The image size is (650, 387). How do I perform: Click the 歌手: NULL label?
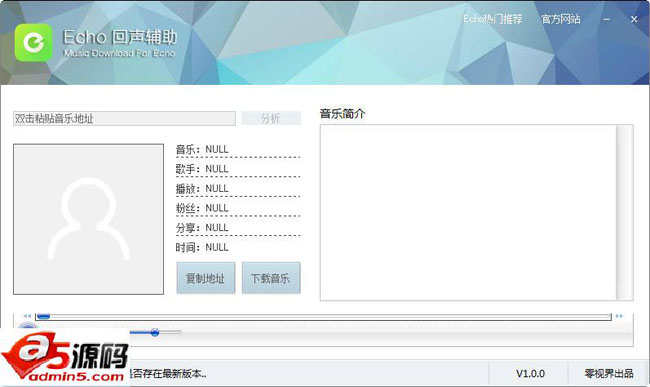pos(202,169)
